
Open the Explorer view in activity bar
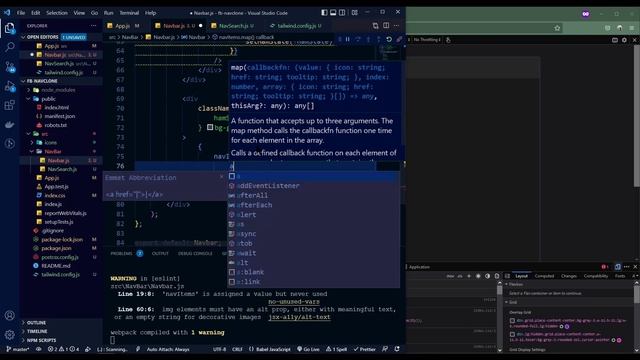click(9, 28)
